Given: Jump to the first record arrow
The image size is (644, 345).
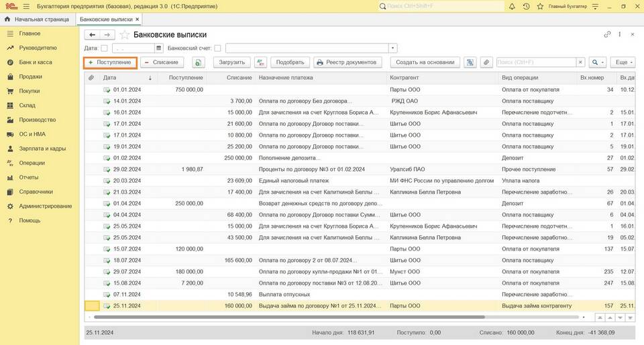Looking at the screenshot, I should [x=600, y=318].
